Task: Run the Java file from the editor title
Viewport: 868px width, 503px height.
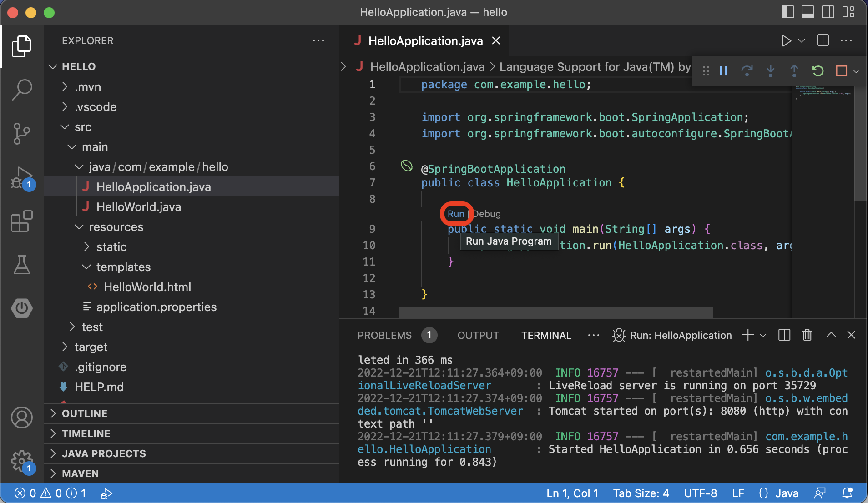Action: pyautogui.click(x=786, y=41)
